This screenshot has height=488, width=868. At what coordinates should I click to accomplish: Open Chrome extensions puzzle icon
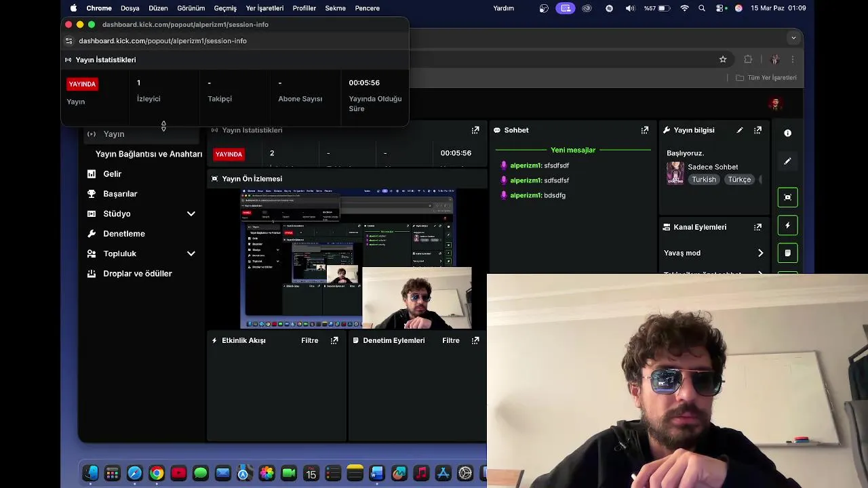click(x=748, y=60)
